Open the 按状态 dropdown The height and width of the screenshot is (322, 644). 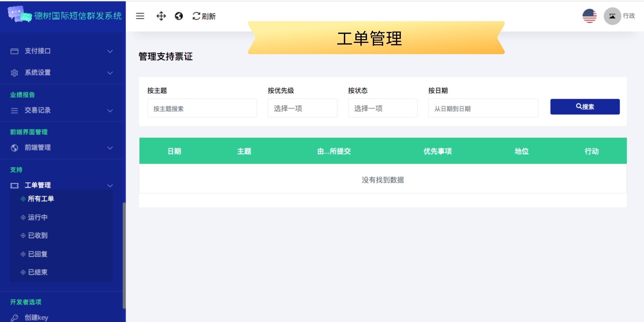click(382, 108)
